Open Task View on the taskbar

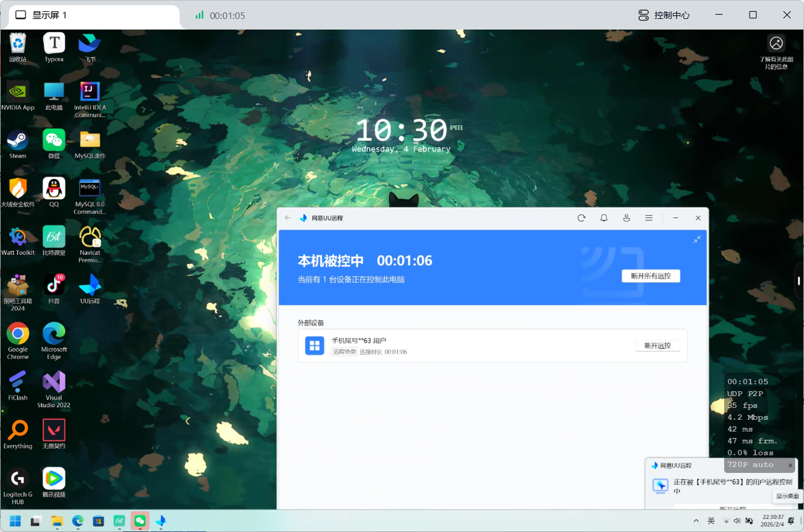(x=36, y=521)
